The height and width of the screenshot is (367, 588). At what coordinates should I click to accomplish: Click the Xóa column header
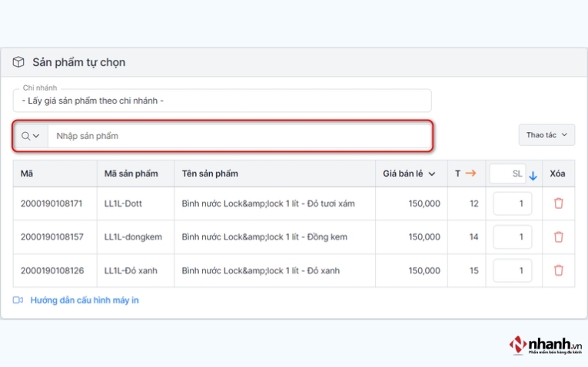(x=557, y=174)
